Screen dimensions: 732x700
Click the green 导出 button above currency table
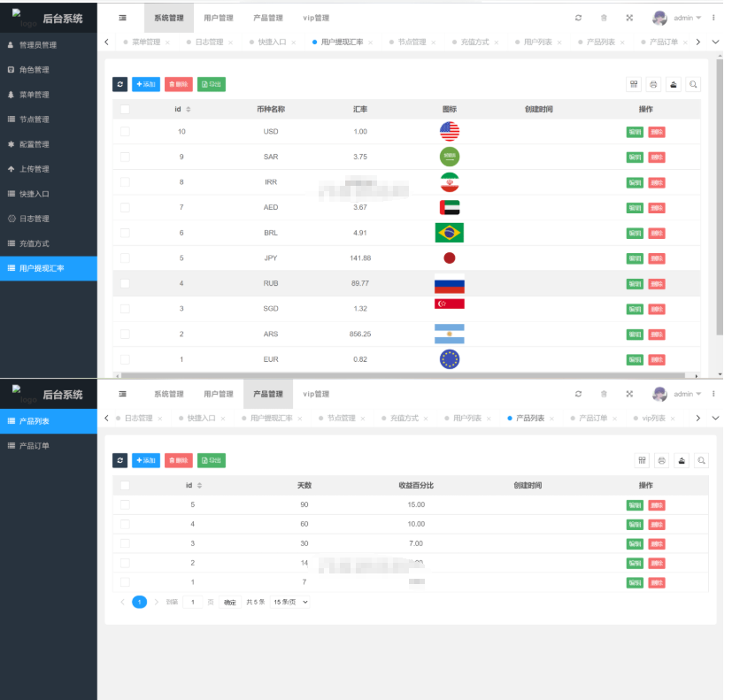[x=211, y=84]
